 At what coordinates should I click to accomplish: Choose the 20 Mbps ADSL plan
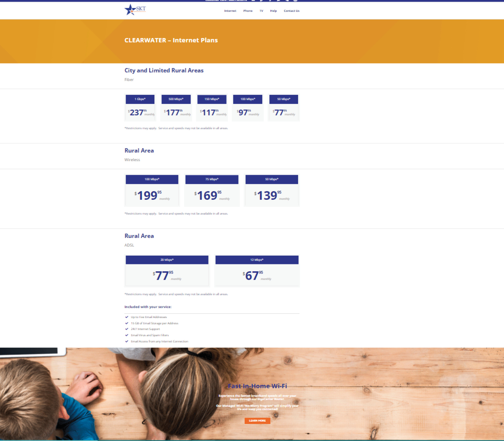[167, 271]
